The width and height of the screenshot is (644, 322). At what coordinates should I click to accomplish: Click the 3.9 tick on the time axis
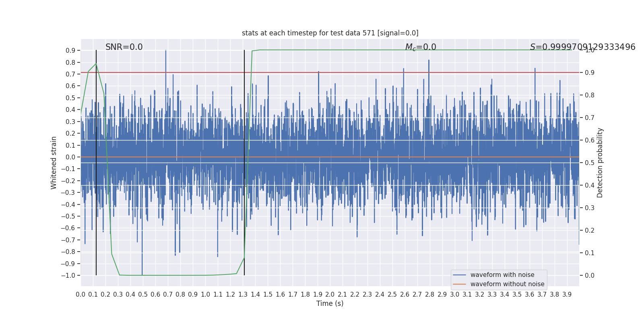tap(567, 295)
